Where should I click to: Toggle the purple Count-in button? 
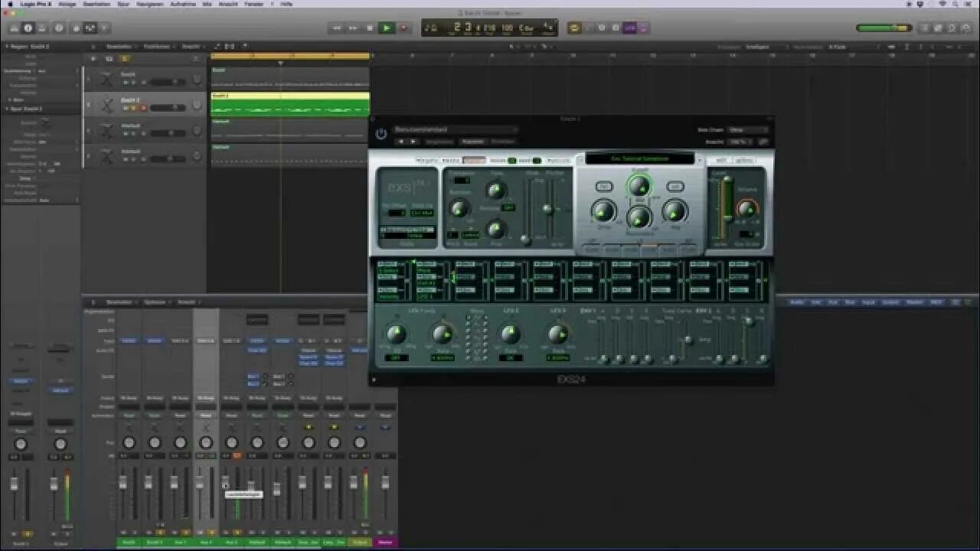pyautogui.click(x=629, y=28)
